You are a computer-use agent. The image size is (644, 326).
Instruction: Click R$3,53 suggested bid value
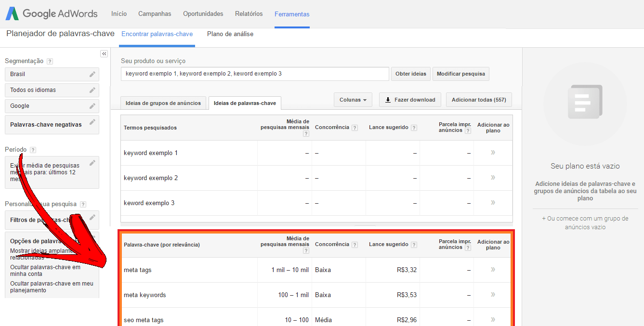[407, 295]
